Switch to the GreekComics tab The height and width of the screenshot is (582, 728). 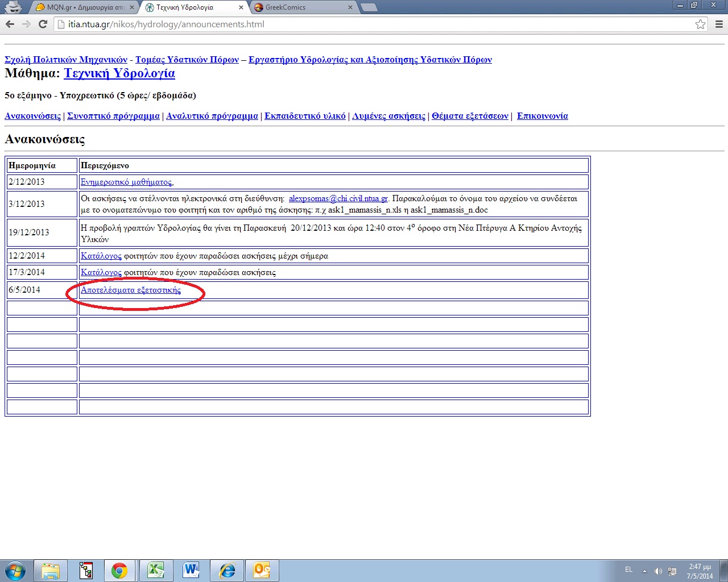pyautogui.click(x=301, y=7)
